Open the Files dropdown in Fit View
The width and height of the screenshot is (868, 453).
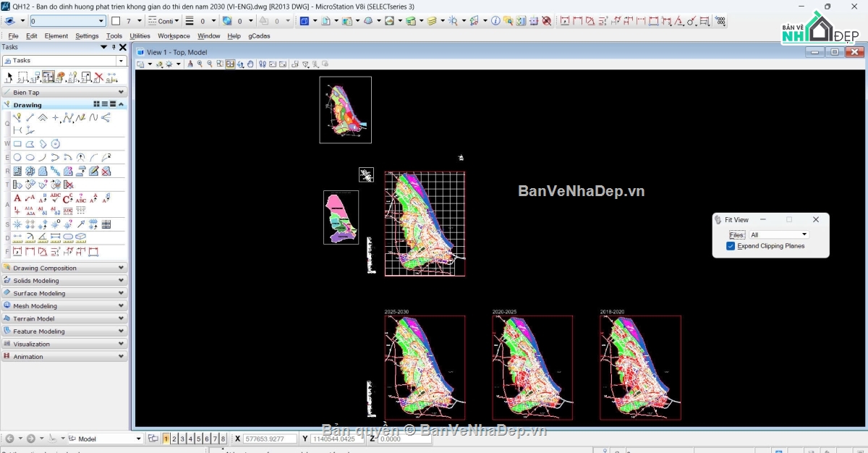pos(778,234)
